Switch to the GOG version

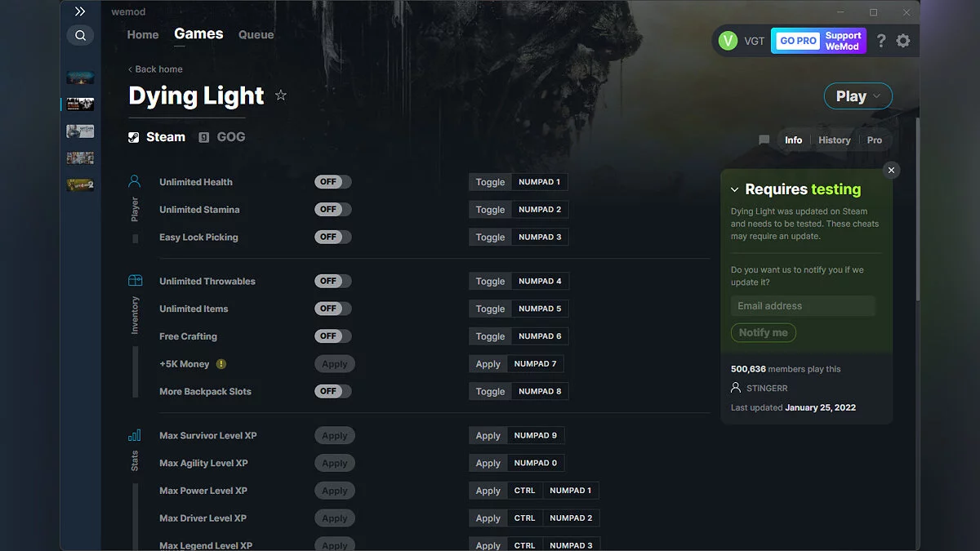point(221,136)
